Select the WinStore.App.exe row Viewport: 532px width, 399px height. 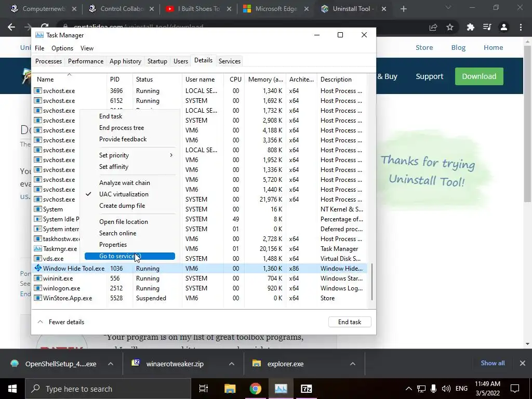(199, 298)
